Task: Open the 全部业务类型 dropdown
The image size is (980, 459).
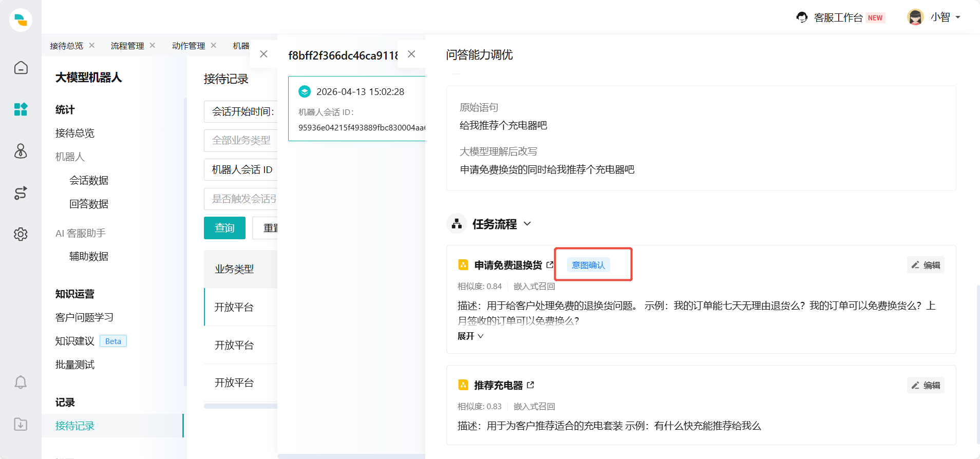Action: click(x=240, y=140)
